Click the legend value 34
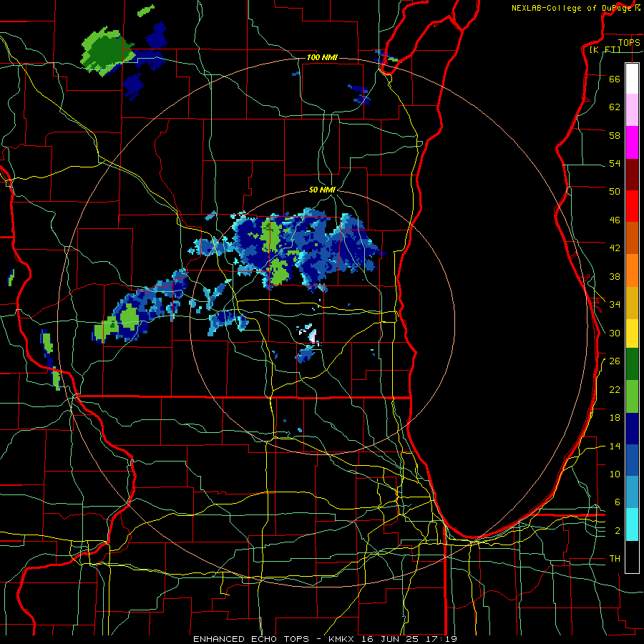 (x=615, y=304)
